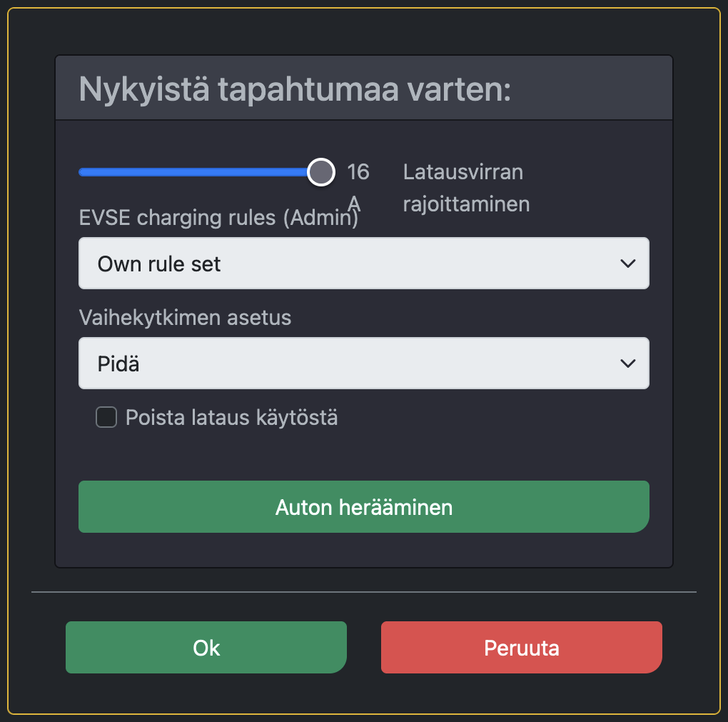Viewport: 728px width, 722px height.
Task: Confirm the settings with Ok
Action: coord(206,647)
